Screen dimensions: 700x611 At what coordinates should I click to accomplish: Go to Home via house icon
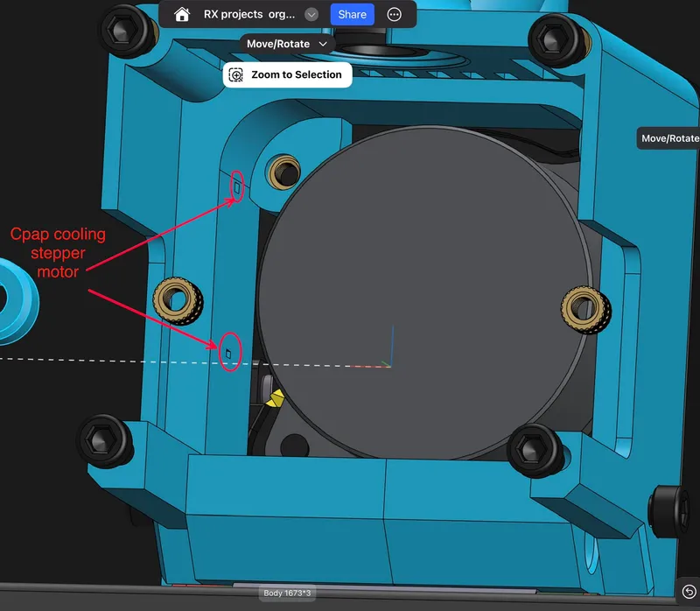(x=182, y=14)
